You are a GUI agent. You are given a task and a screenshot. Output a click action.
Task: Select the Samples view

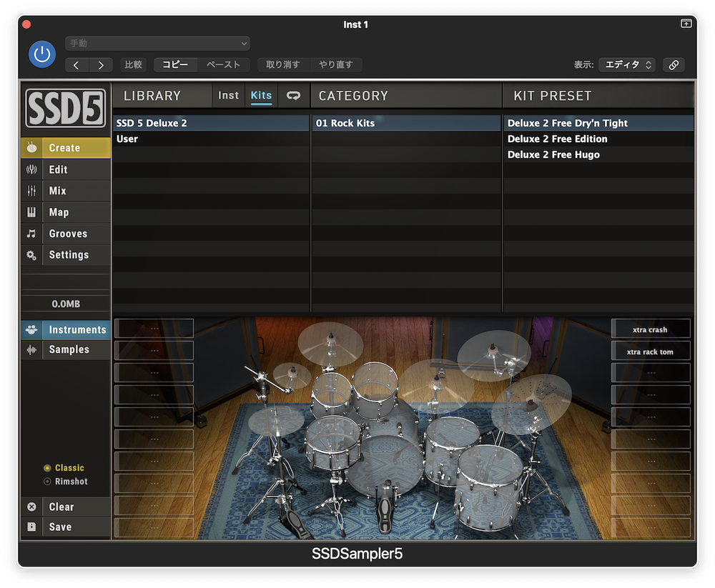(66, 349)
